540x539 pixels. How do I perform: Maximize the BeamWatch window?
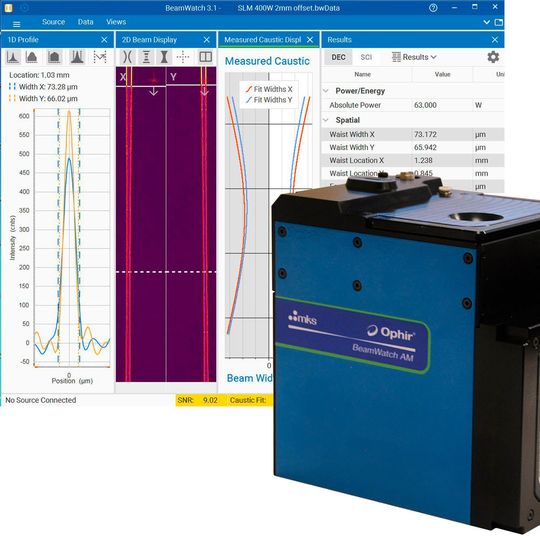pyautogui.click(x=475, y=7)
